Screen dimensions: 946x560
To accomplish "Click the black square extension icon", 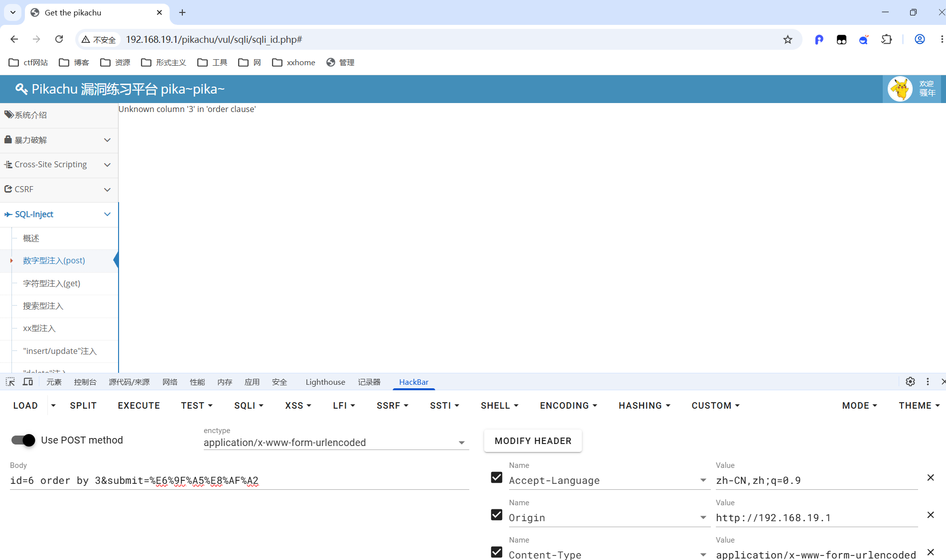I will [x=841, y=40].
